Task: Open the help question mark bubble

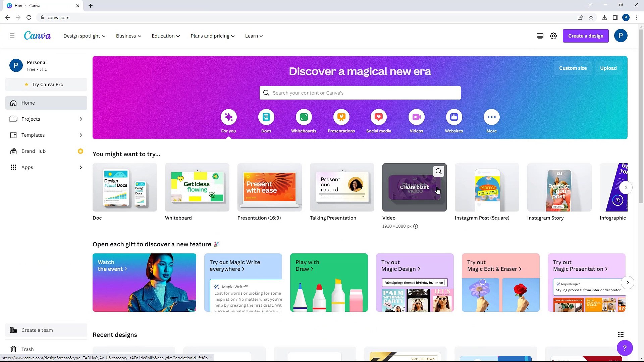Action: pos(625,348)
